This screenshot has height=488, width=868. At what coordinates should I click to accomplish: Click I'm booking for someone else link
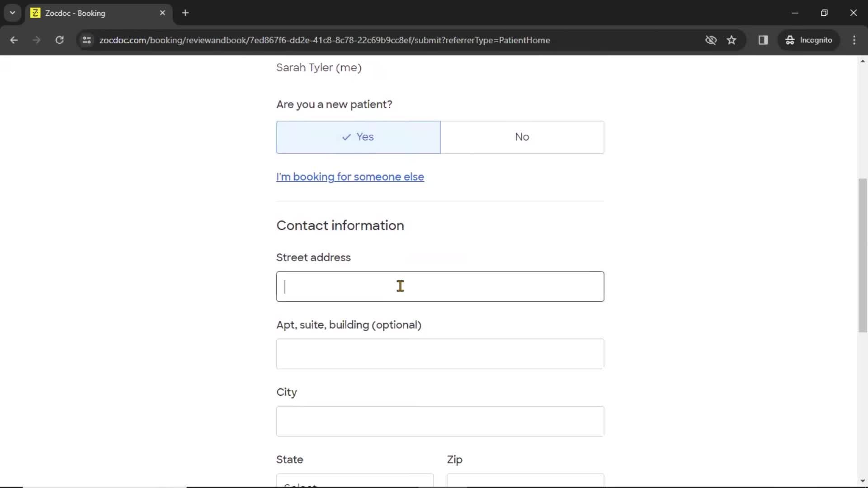[x=350, y=177]
